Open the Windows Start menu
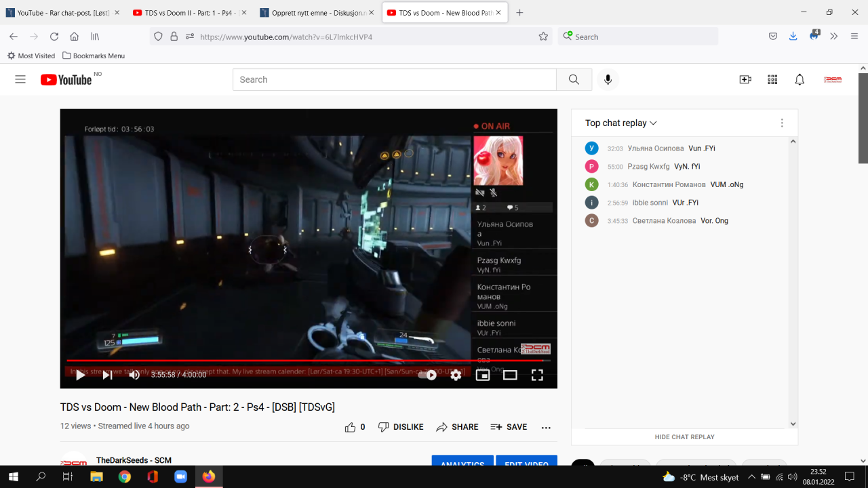 [x=14, y=477]
